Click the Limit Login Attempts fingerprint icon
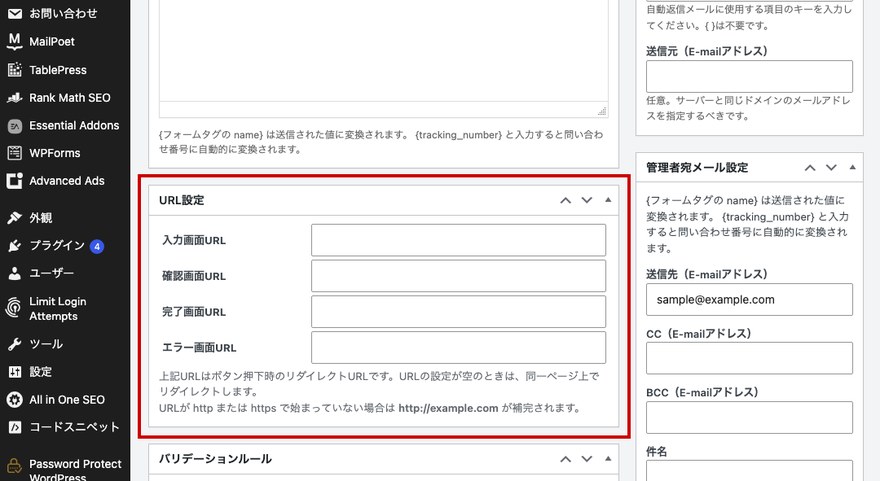 (13, 308)
